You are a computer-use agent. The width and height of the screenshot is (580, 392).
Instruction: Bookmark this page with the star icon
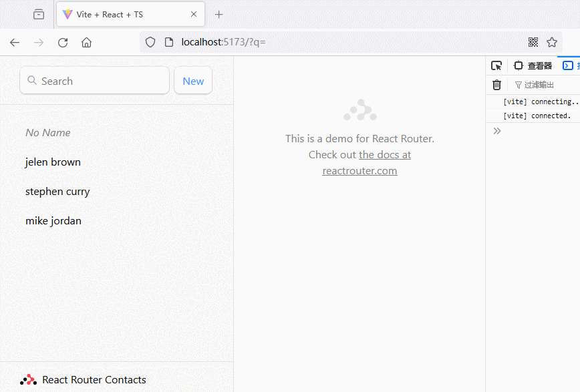[x=552, y=42]
